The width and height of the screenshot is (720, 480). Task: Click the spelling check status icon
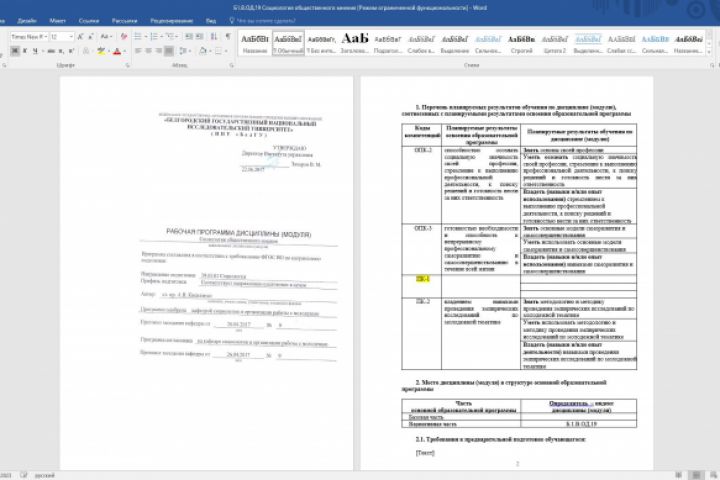click(x=23, y=475)
